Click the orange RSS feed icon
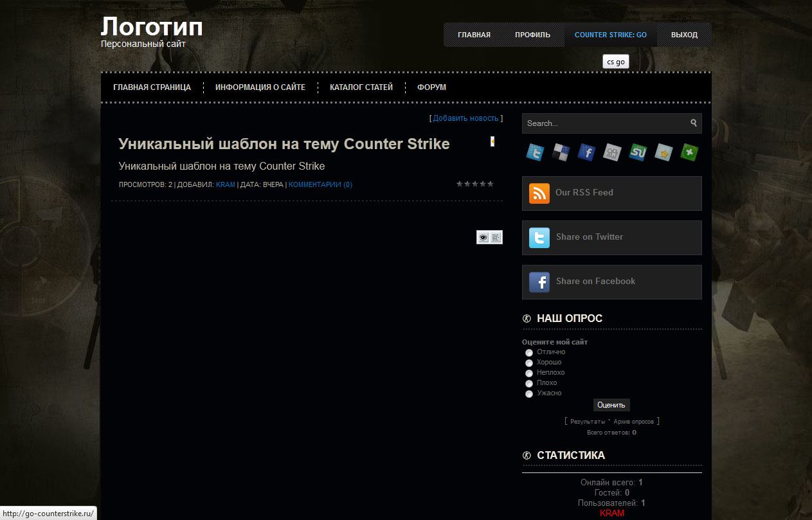The height and width of the screenshot is (520, 812). (539, 193)
